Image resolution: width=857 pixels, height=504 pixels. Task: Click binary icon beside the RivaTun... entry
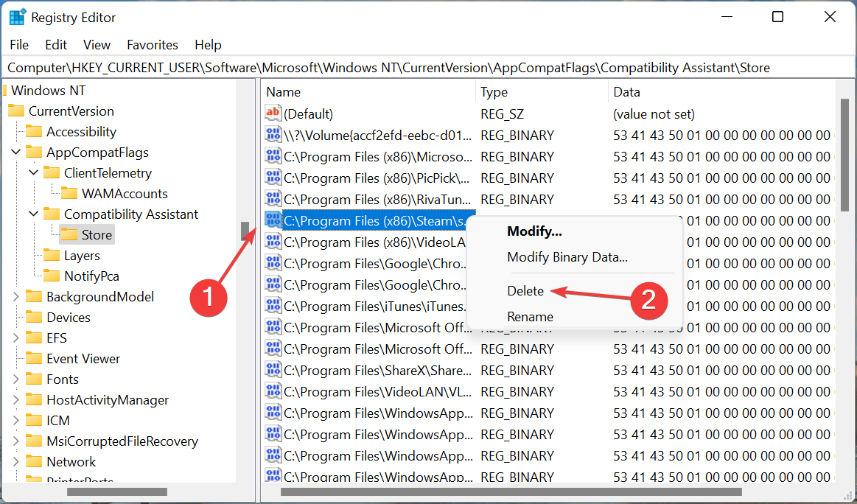click(x=273, y=198)
